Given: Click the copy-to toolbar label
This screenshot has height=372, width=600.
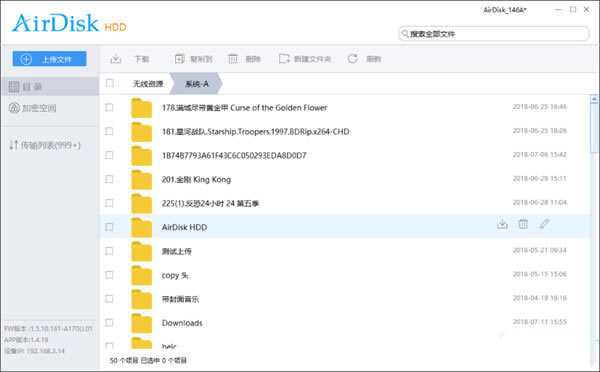Looking at the screenshot, I should 201,59.
